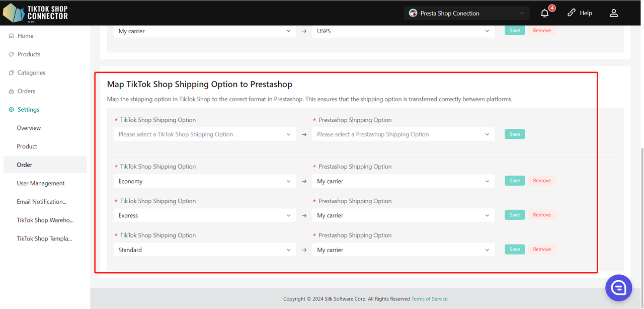644x309 pixels.
Task: Open the chat support bubble
Action: point(618,288)
